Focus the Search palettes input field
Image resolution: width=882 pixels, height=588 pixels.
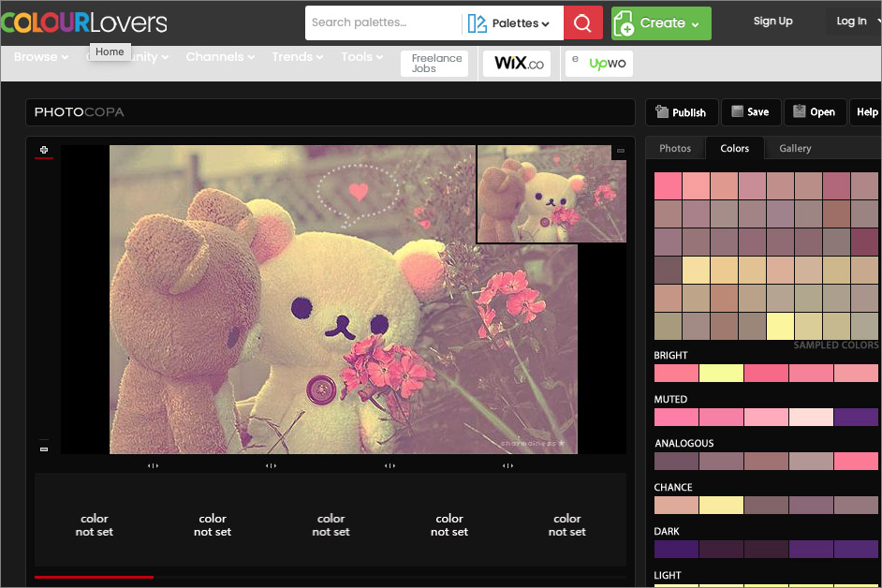[x=382, y=23]
